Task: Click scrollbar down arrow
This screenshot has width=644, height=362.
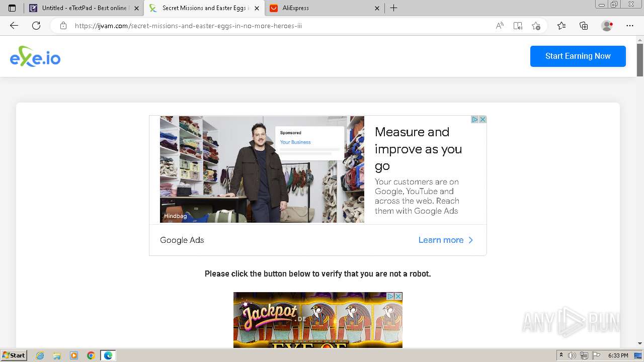Action: (x=640, y=343)
